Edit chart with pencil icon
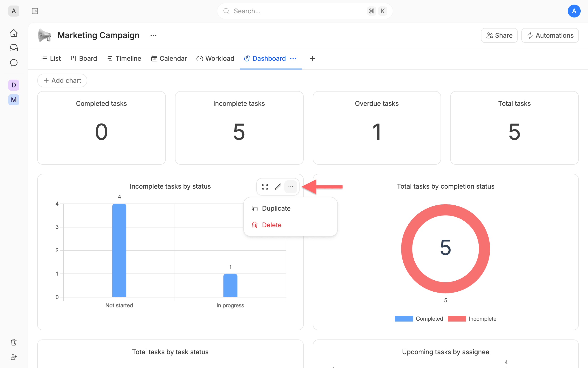The image size is (588, 368). [278, 187]
